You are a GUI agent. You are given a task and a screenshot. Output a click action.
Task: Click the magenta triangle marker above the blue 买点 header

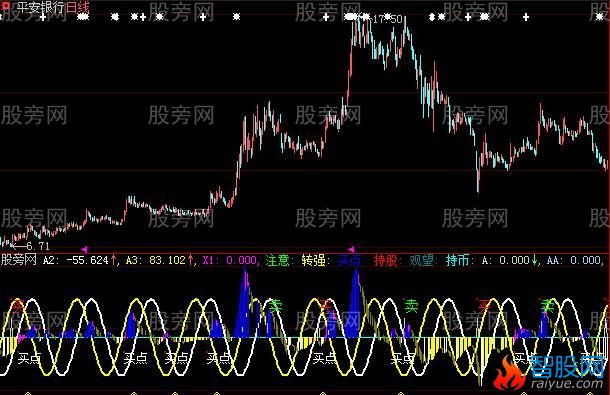[351, 249]
